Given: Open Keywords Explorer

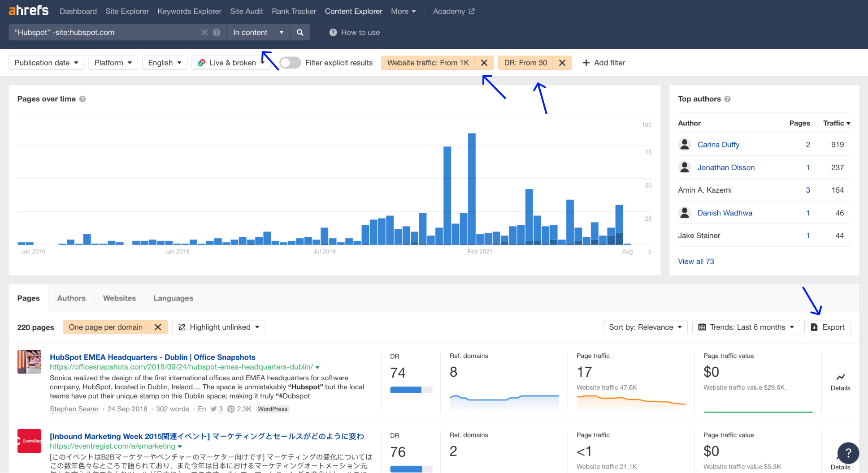Looking at the screenshot, I should tap(190, 11).
